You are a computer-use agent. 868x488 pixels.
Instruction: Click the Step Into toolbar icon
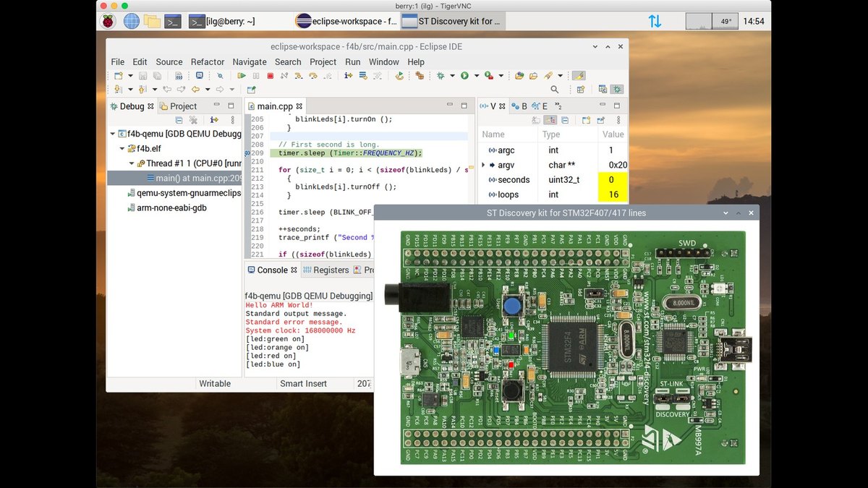tap(299, 76)
